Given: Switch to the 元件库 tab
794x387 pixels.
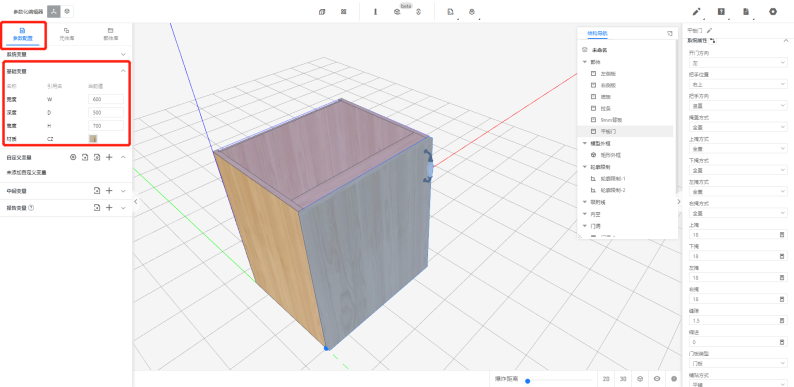Looking at the screenshot, I should [66, 34].
